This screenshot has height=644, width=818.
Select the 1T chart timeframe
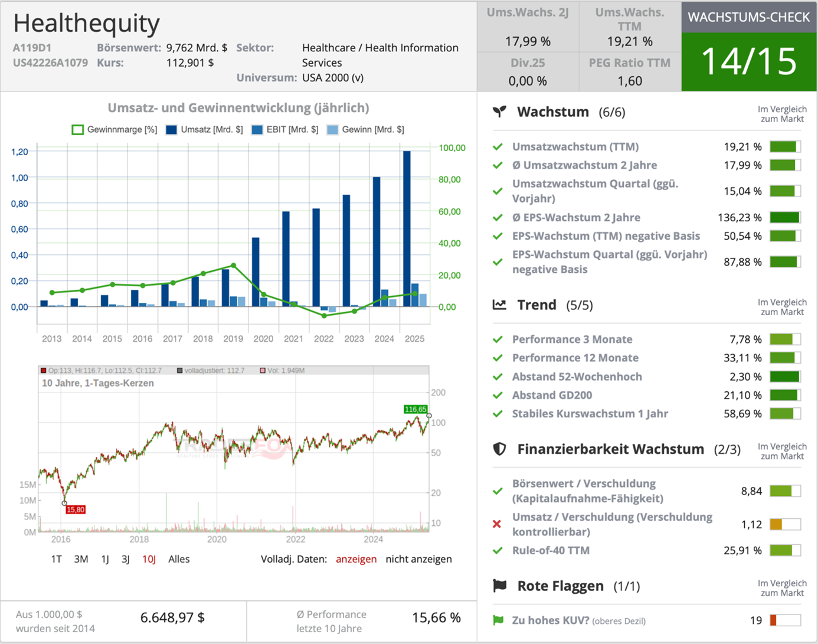pyautogui.click(x=56, y=559)
